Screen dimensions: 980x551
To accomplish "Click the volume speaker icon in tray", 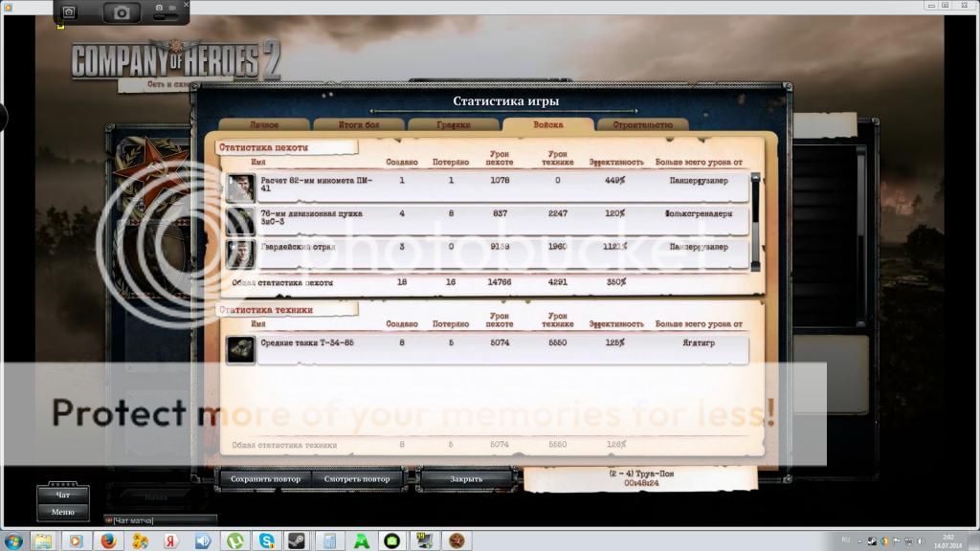I will [x=920, y=541].
